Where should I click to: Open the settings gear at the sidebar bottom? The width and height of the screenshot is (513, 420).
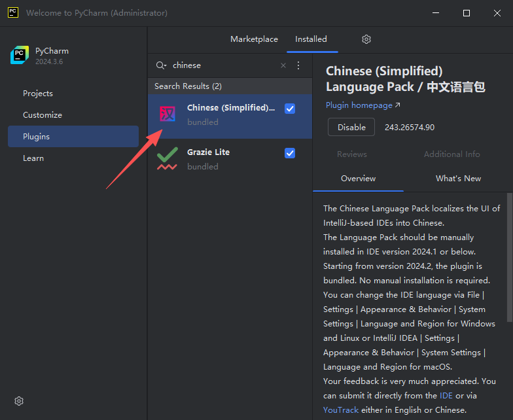coord(19,401)
